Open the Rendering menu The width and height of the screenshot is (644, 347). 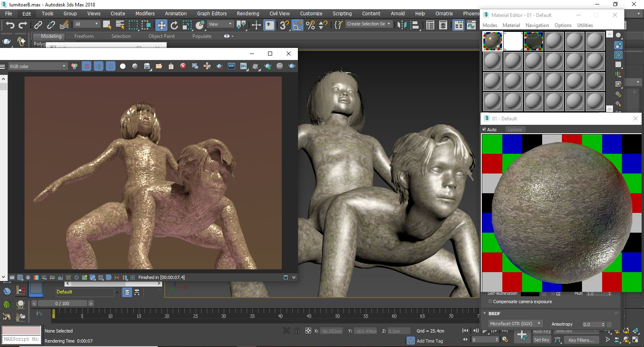(x=248, y=13)
